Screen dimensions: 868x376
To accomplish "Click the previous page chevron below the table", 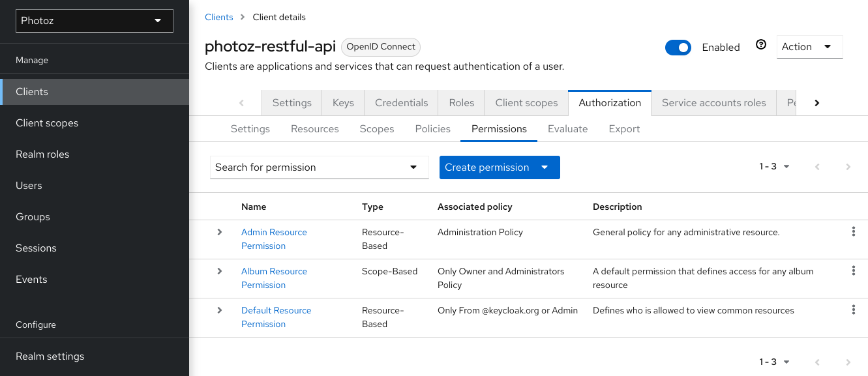I will pyautogui.click(x=816, y=362).
